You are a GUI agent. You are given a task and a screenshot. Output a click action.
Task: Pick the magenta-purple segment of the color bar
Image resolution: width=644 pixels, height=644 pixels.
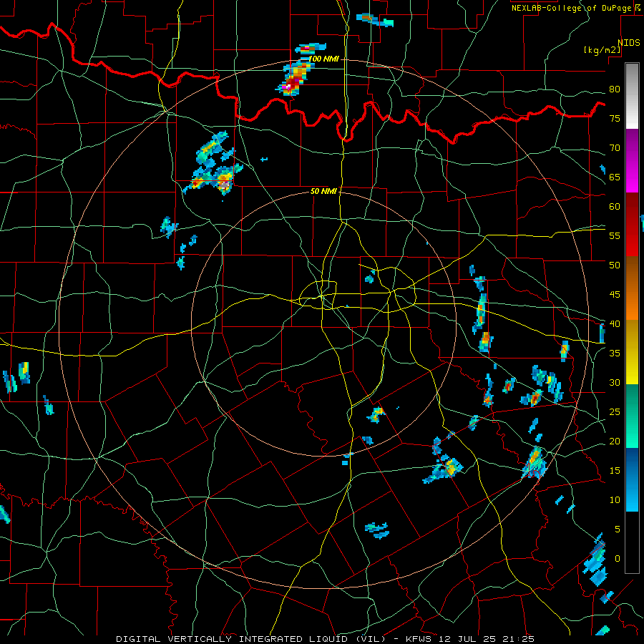(632, 161)
